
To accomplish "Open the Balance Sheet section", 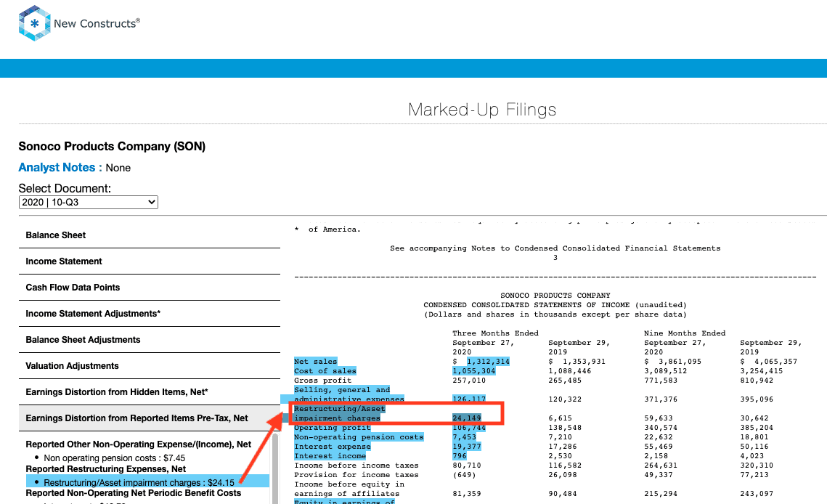I will point(150,235).
